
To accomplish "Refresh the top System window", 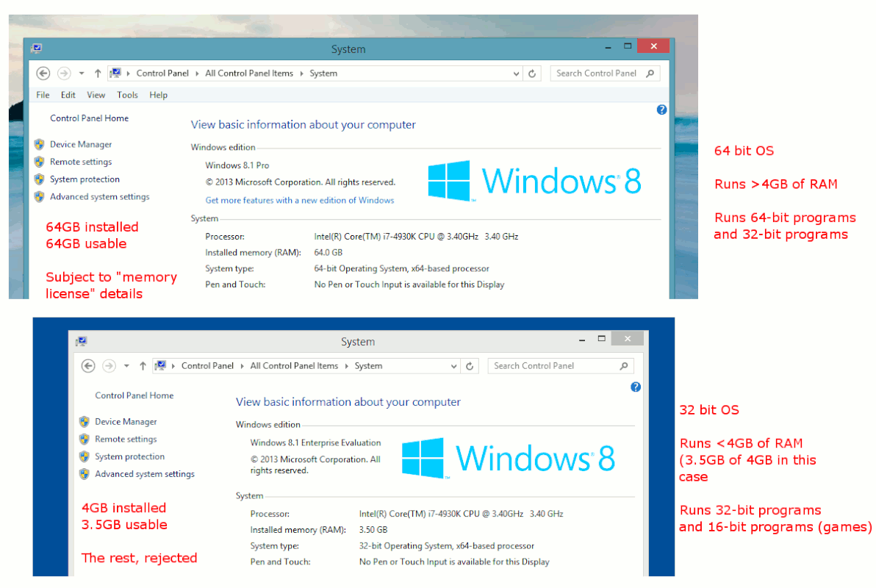I will [x=532, y=73].
